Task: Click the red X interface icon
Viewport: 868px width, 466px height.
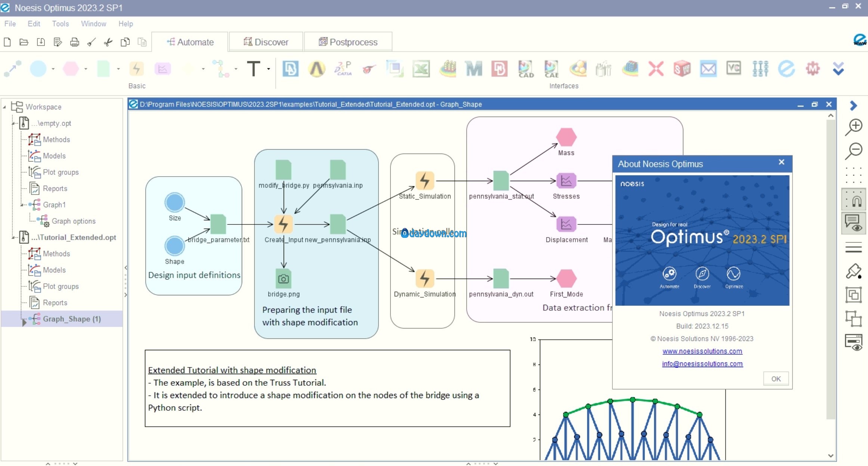Action: pyautogui.click(x=656, y=69)
